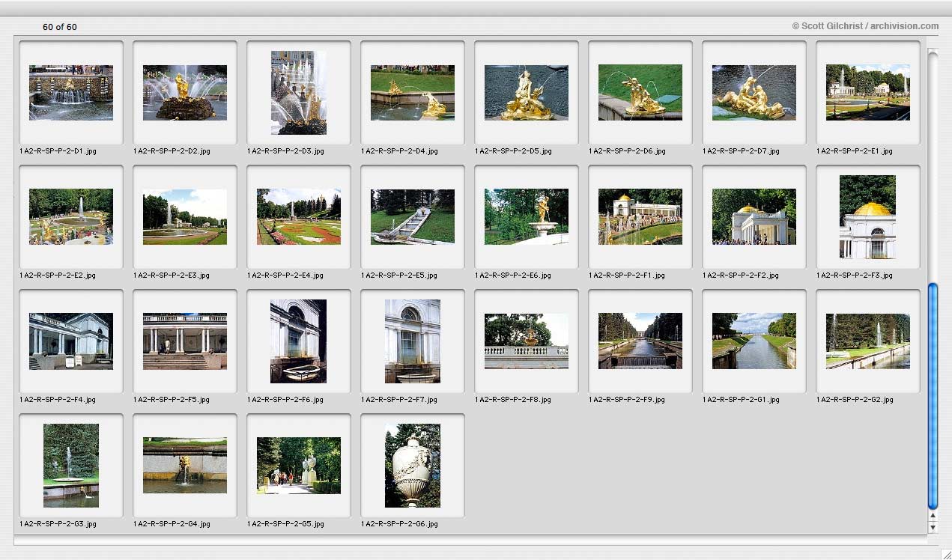
Task: Click the caption text 1A2-R-SP-P-2-G4.jpg
Action: pyautogui.click(x=172, y=524)
